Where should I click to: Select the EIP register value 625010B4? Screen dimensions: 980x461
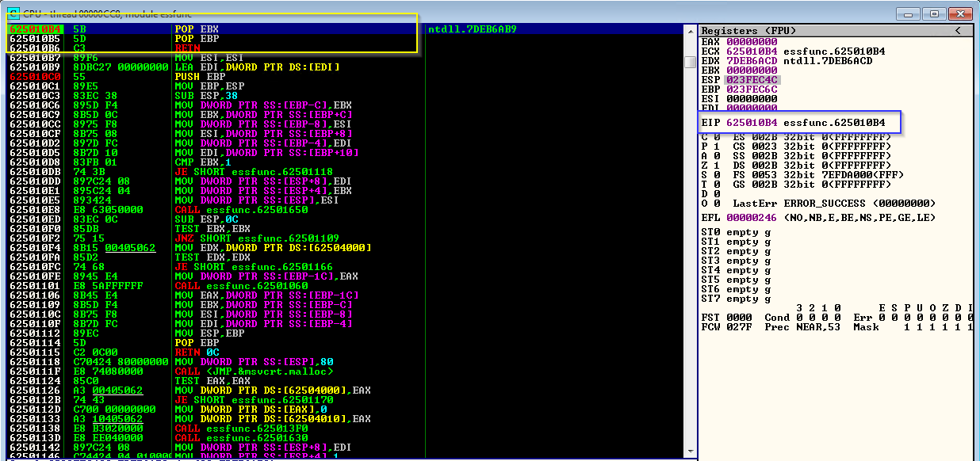[752, 123]
